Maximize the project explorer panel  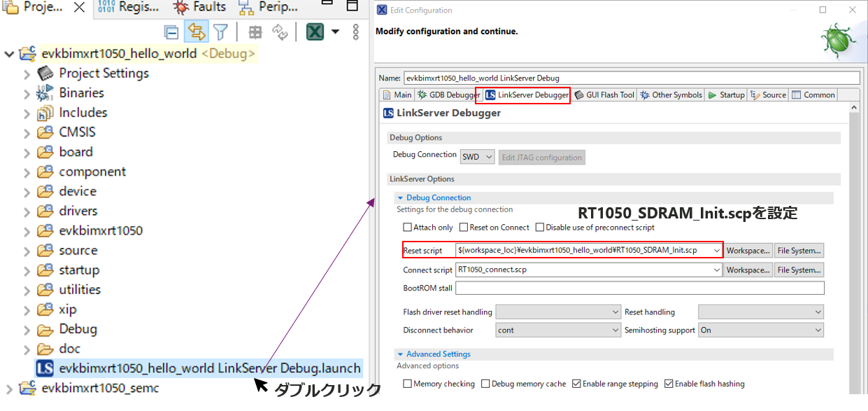(x=353, y=6)
